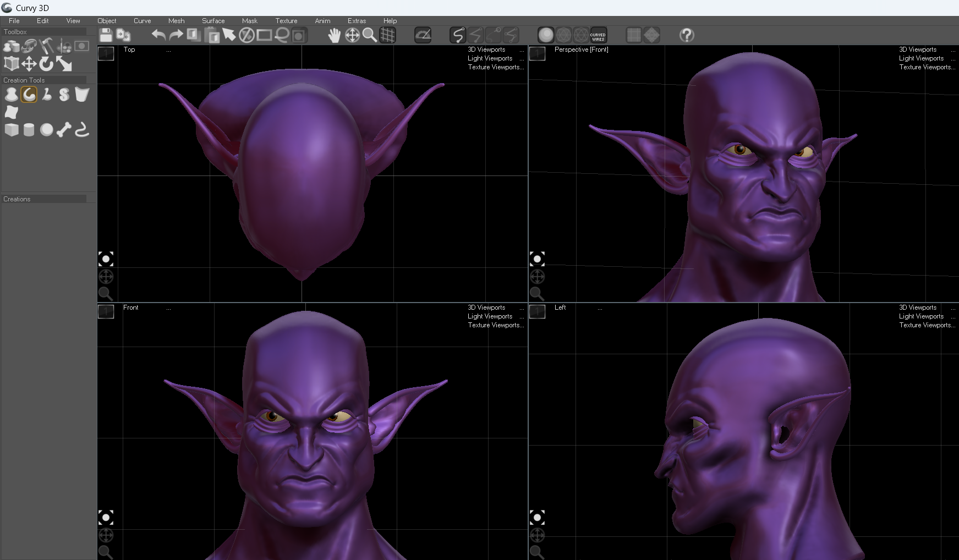This screenshot has height=560, width=959.
Task: Enable second wireframe polyhedron display mode
Action: (581, 35)
